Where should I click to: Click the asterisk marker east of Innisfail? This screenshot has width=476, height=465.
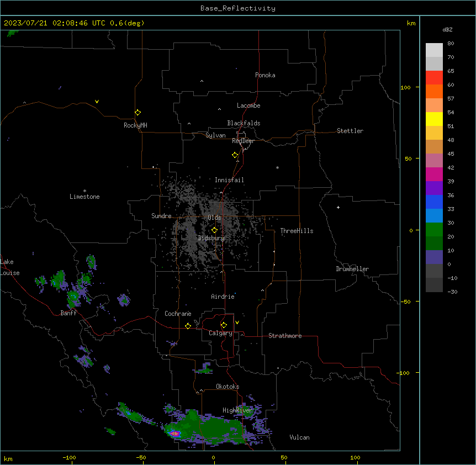277,167
